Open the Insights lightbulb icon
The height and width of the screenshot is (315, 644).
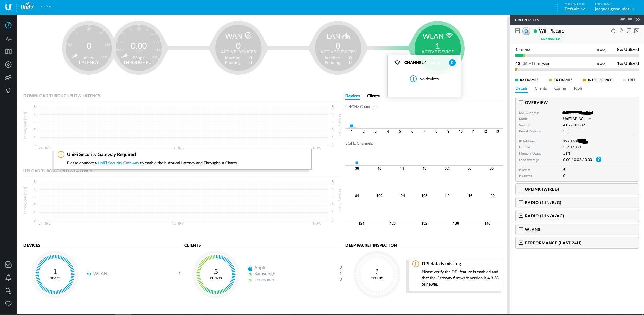(8, 91)
